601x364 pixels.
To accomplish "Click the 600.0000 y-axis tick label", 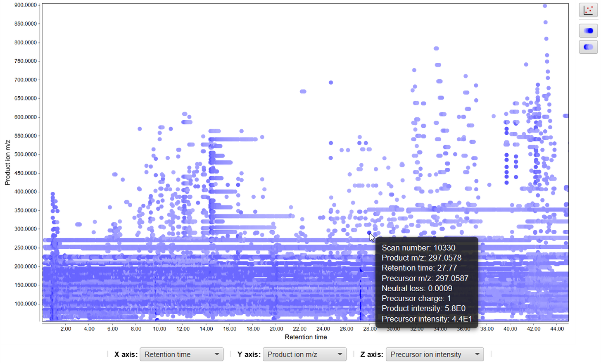I will pos(26,117).
